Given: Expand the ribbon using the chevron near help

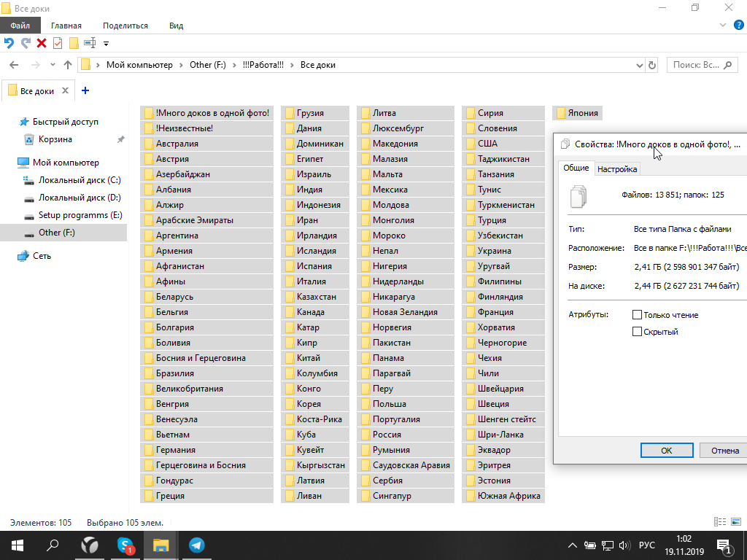Looking at the screenshot, I should tap(723, 26).
